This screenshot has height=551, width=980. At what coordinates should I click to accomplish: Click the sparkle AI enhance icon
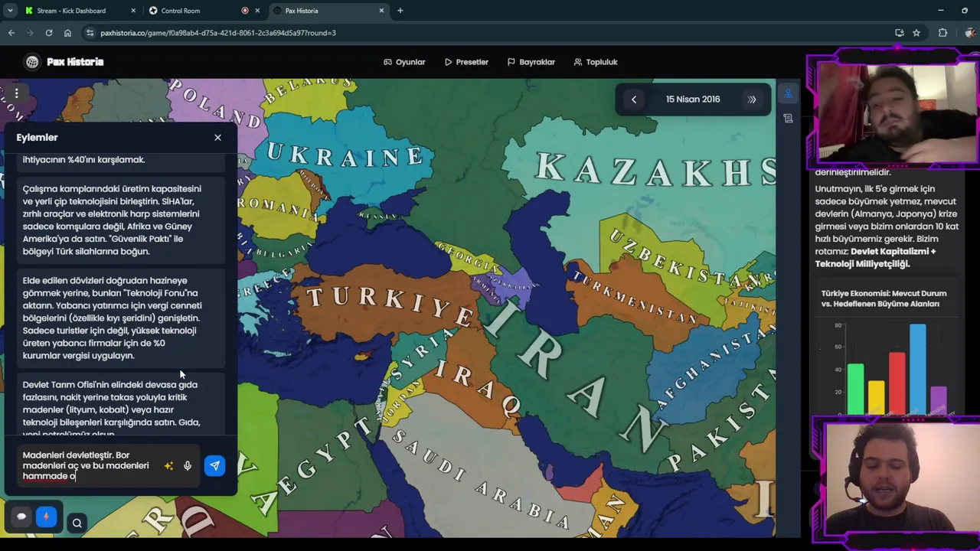168,465
